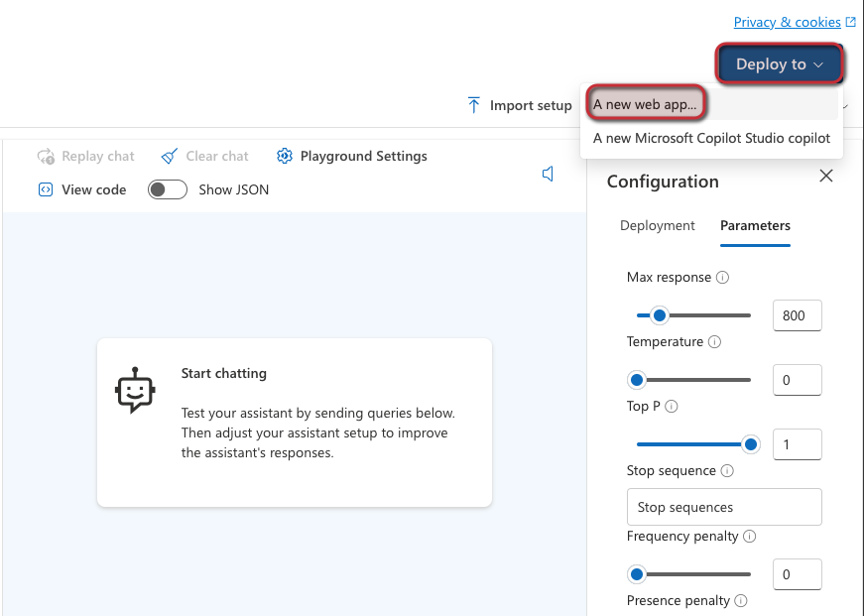
Task: Open the Deploy to dropdown
Action: point(779,63)
